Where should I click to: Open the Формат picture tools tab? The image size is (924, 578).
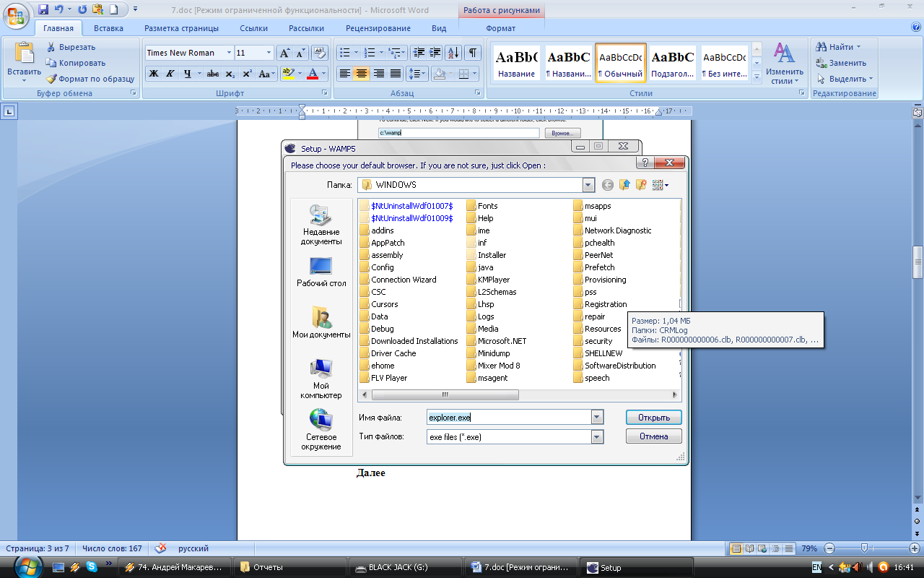coord(501,28)
